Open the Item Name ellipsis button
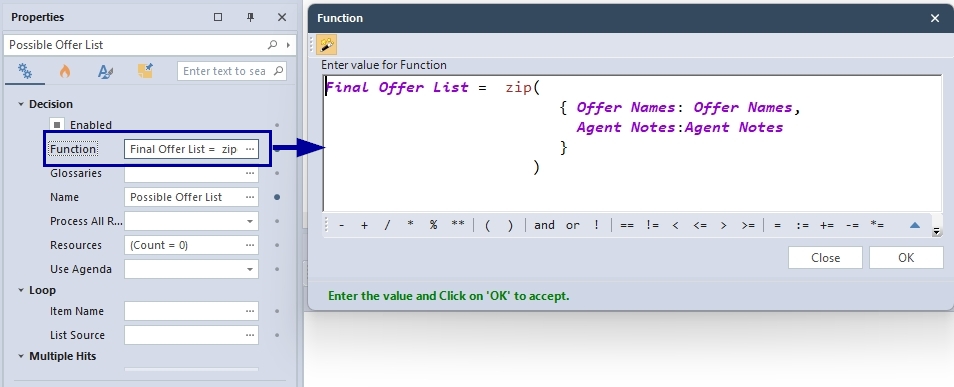 [250, 311]
